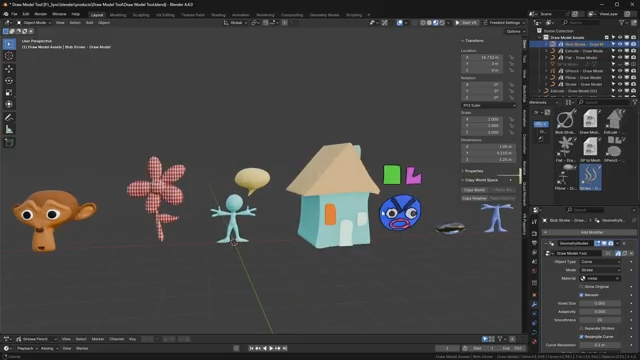Image resolution: width=640 pixels, height=360 pixels.
Task: Collapse the Draw Model Assets collection
Action: point(540,38)
